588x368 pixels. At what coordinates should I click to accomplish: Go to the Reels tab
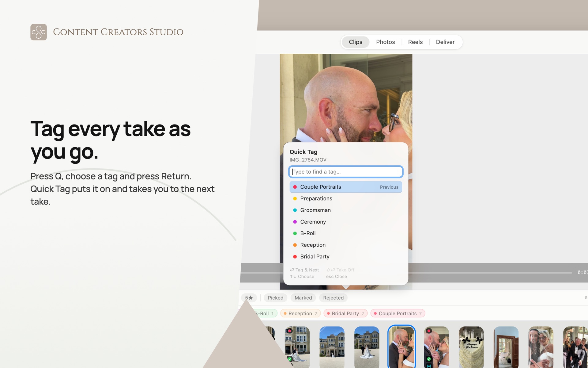[x=415, y=42]
